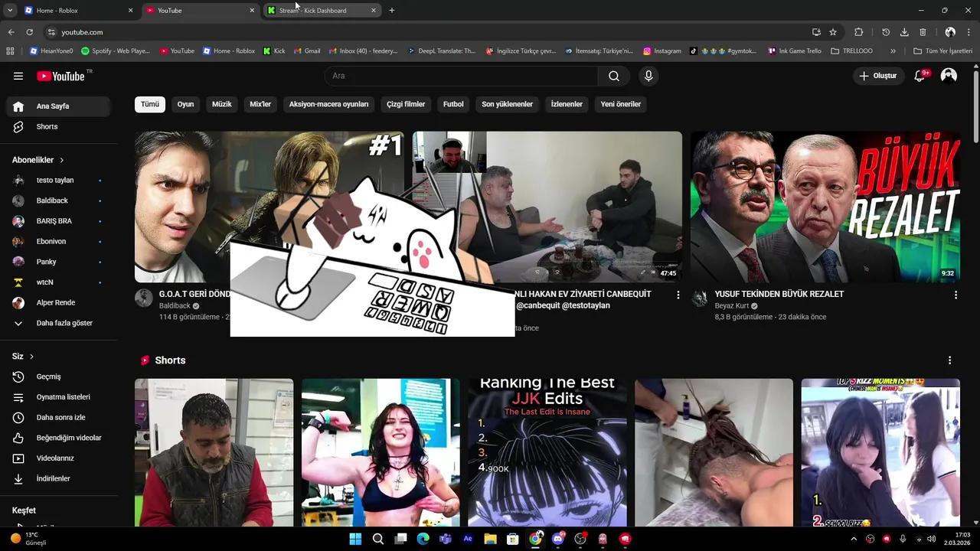
Task: Open the Baldiback channel link
Action: (x=175, y=305)
